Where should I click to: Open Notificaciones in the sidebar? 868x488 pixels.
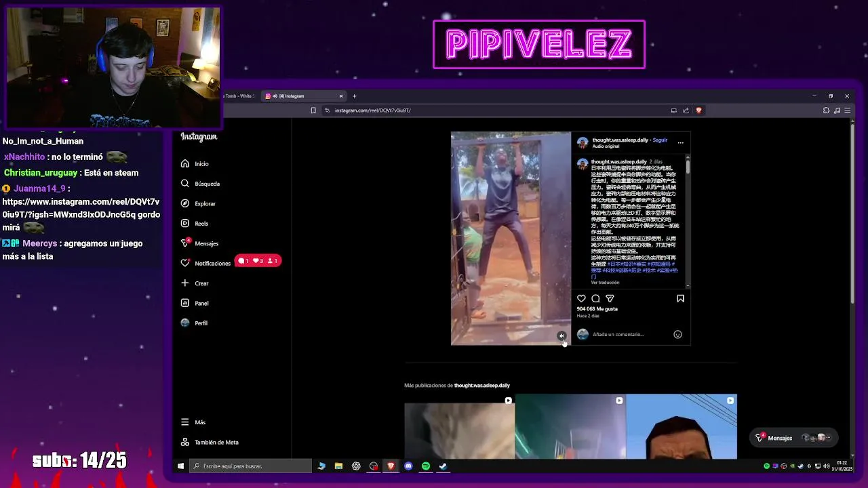[205, 263]
